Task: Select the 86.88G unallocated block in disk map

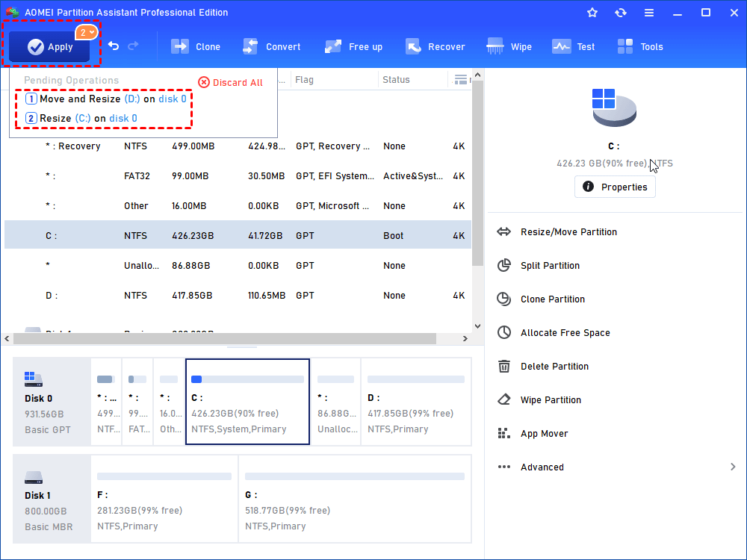Action: (x=336, y=402)
